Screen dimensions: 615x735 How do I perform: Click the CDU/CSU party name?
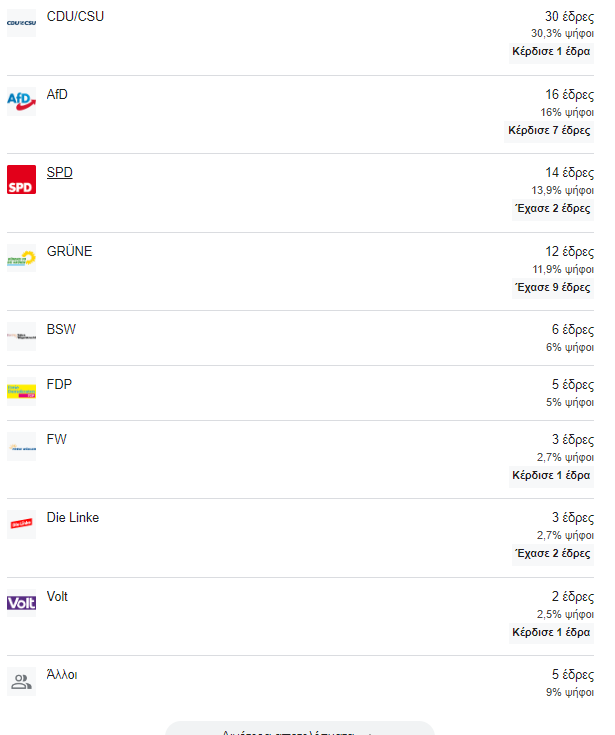point(75,16)
